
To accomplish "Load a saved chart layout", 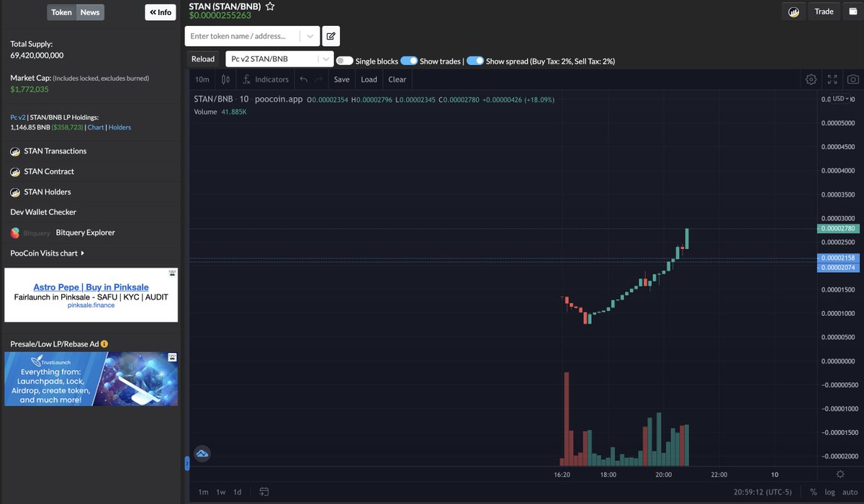I will (x=369, y=79).
